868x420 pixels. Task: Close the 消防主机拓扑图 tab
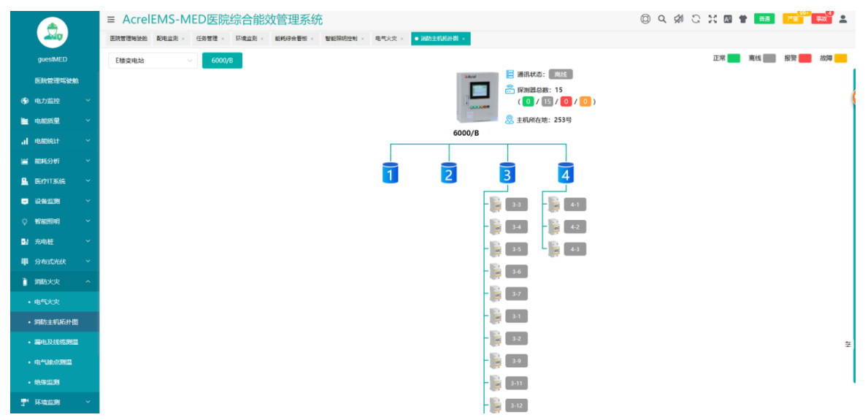[464, 39]
